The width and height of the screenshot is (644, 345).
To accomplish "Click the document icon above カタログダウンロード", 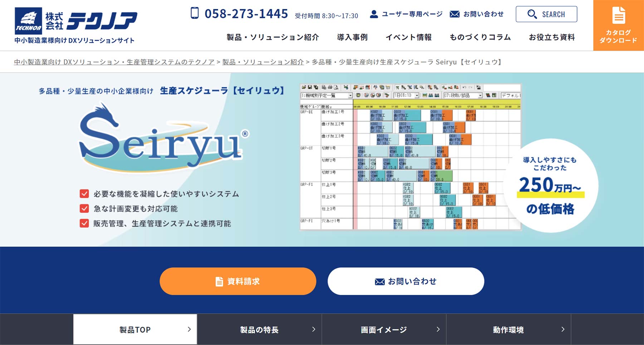I will coord(619,15).
